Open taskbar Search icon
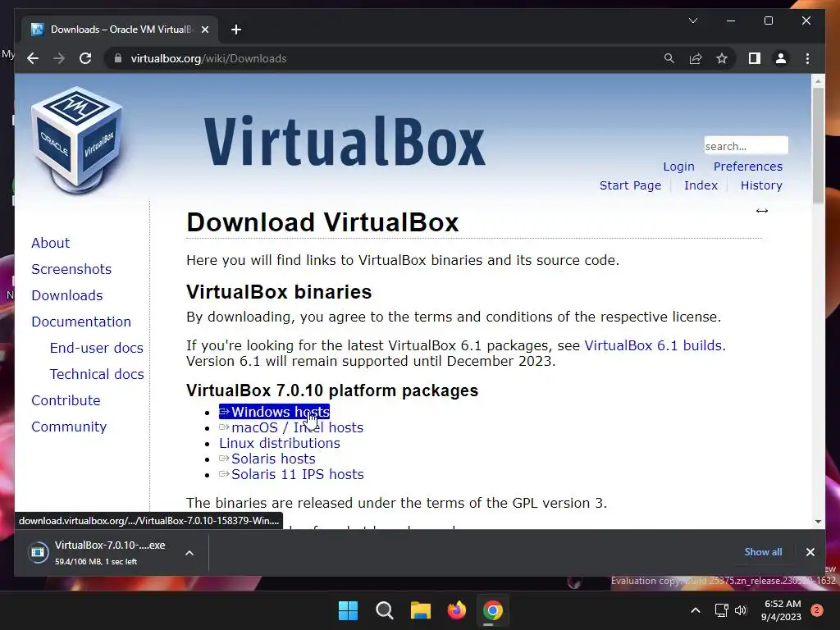Image resolution: width=840 pixels, height=630 pixels. [384, 610]
